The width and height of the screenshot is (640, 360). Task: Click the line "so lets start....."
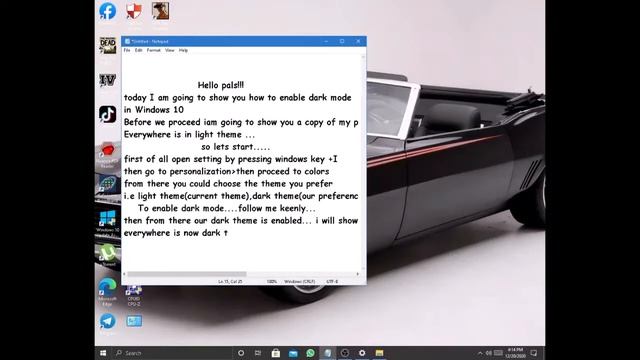point(236,147)
